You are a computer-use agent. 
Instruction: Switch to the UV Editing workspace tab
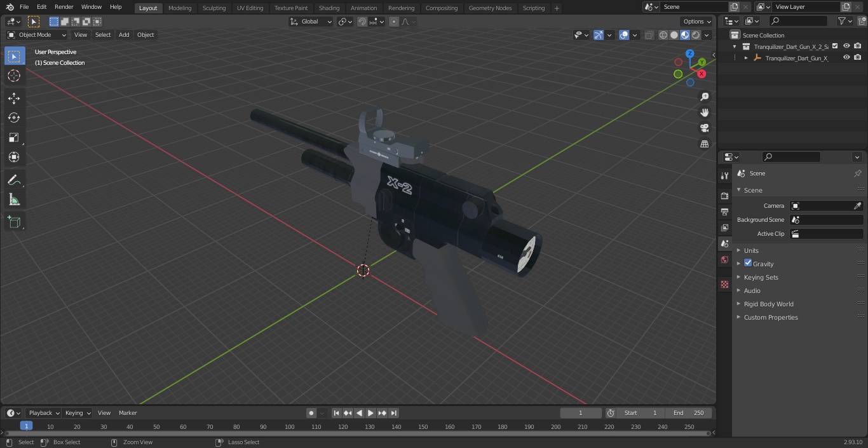pyautogui.click(x=250, y=8)
